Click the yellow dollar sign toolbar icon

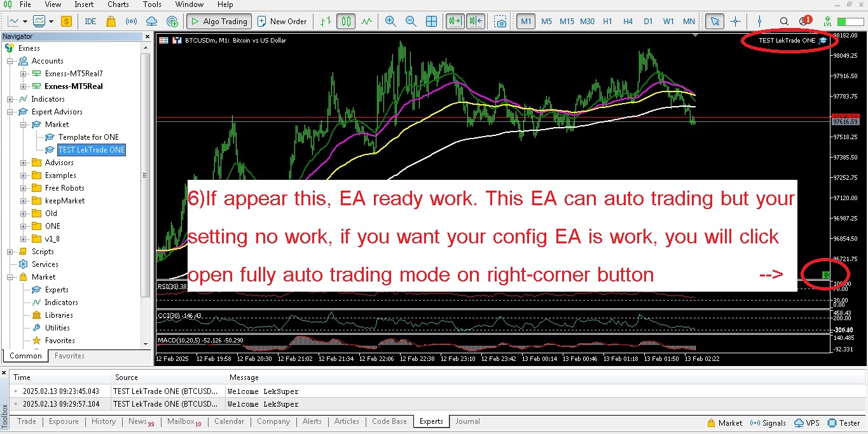pyautogui.click(x=66, y=21)
